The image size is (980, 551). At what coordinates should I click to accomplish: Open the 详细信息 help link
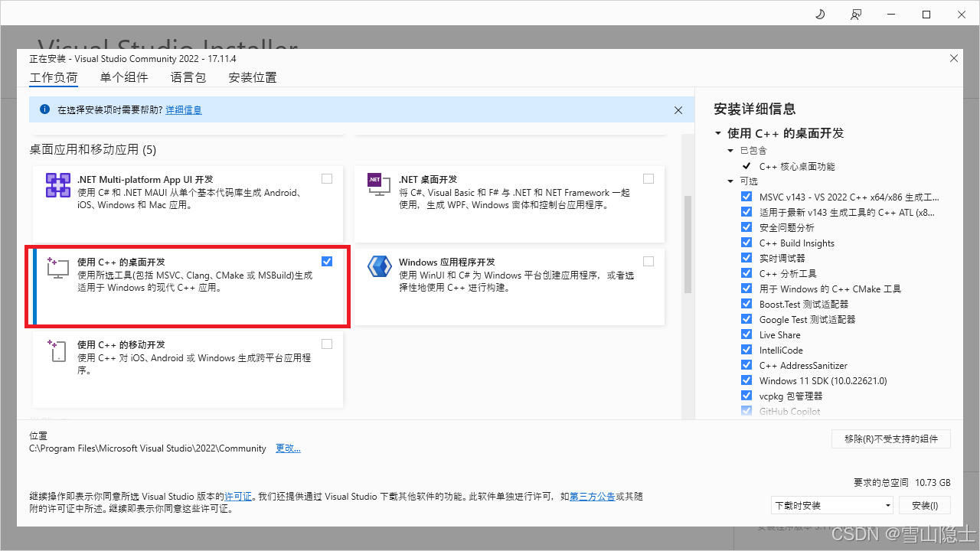point(184,110)
